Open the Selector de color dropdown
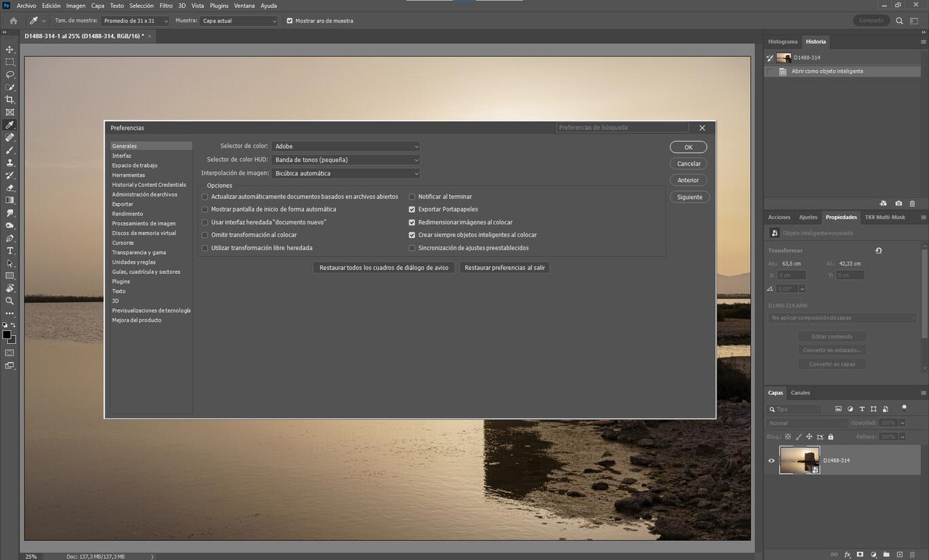This screenshot has width=929, height=560. tap(345, 146)
